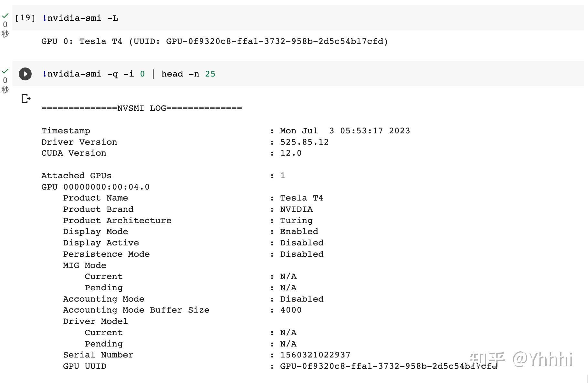Click the CUDA Version 12.0 value

pyautogui.click(x=291, y=153)
